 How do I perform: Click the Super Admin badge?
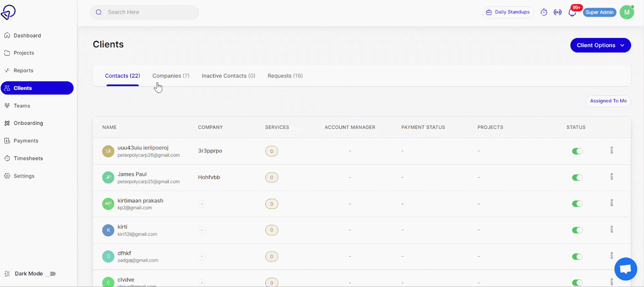coord(599,12)
